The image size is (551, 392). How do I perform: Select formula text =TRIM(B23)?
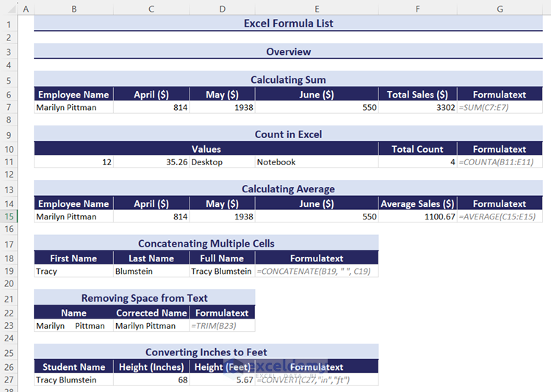point(222,326)
